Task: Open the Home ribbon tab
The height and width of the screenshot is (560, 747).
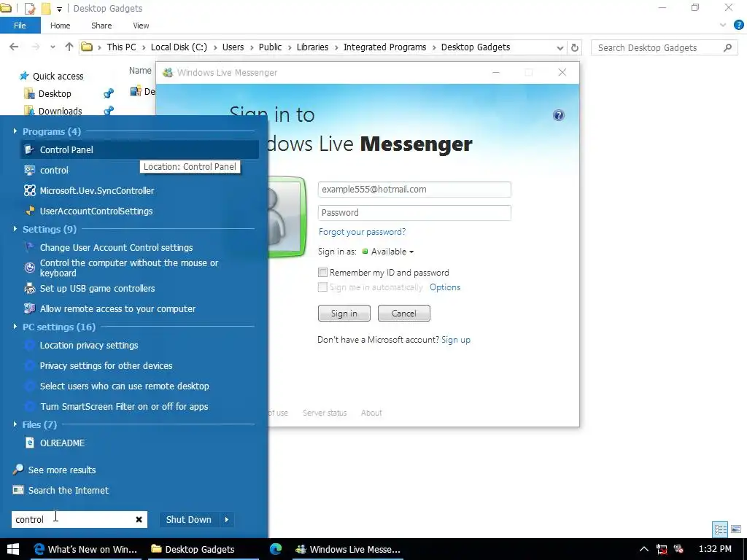Action: pyautogui.click(x=60, y=26)
